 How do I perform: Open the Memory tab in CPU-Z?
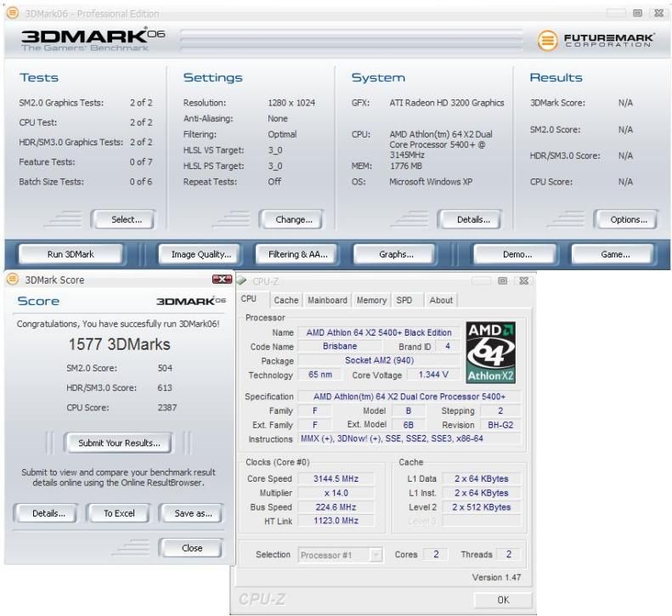(371, 300)
